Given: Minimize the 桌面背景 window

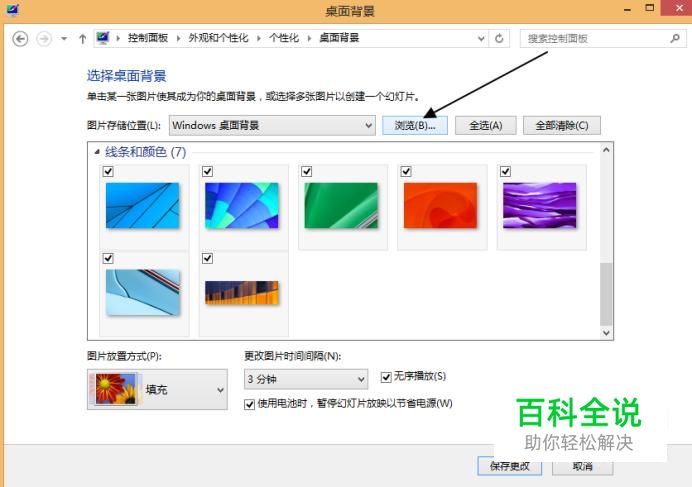Looking at the screenshot, I should pyautogui.click(x=627, y=9).
